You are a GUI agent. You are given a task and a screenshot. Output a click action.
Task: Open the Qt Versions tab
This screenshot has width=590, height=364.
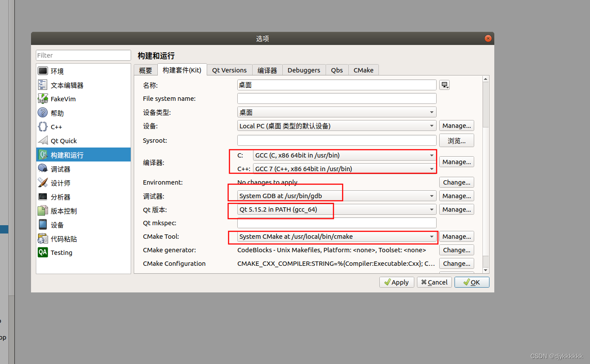coord(229,70)
